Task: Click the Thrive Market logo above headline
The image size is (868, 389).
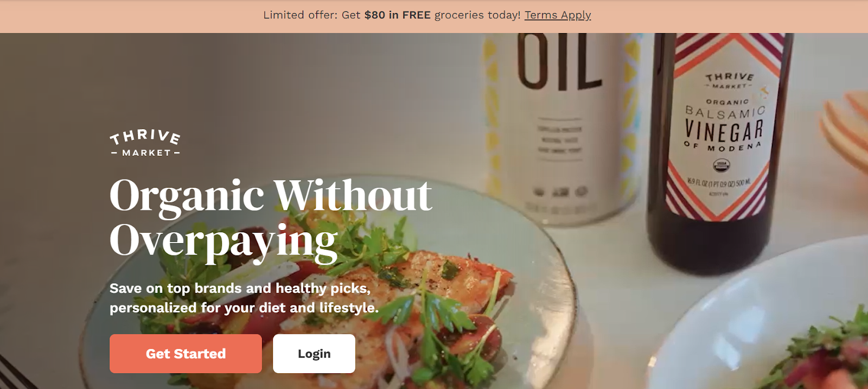Action: [145, 143]
